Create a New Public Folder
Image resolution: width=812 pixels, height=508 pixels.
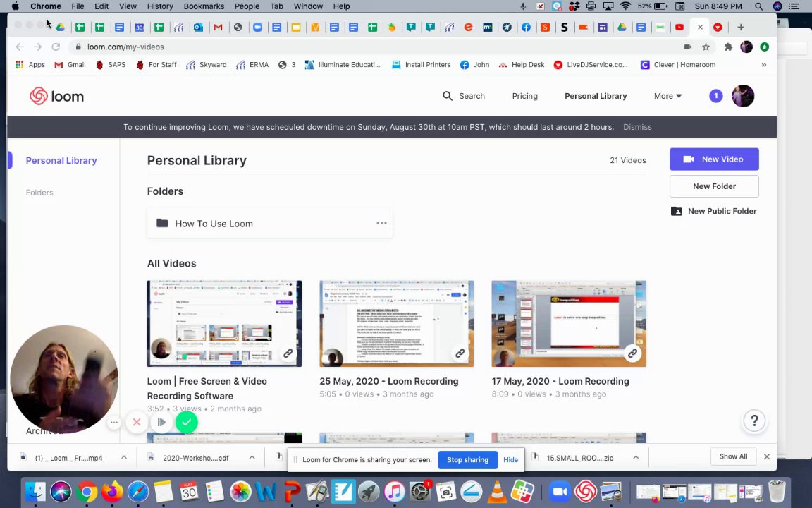(x=714, y=211)
